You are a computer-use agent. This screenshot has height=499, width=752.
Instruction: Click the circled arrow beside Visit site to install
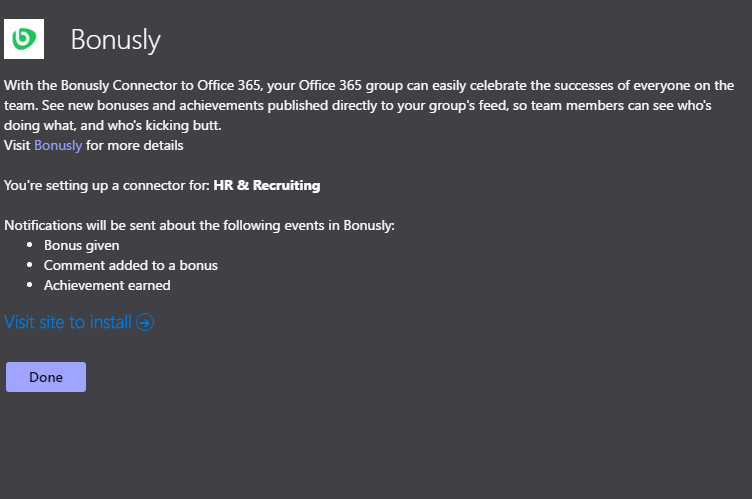[145, 322]
